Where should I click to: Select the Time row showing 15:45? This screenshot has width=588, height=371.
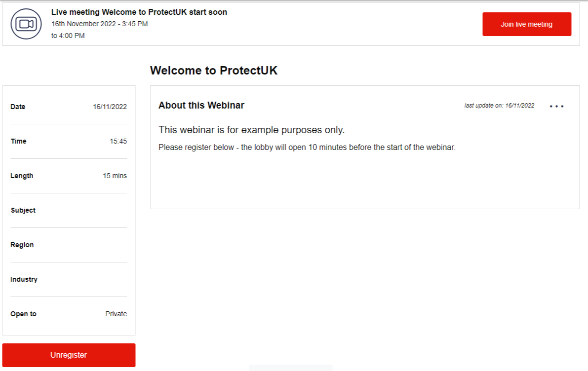69,141
